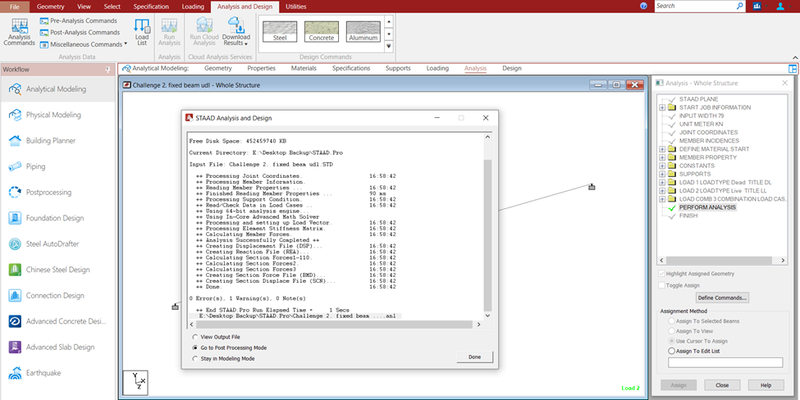This screenshot has height=400, width=800.
Task: Click the help icon near Search
Action: pos(644,6)
